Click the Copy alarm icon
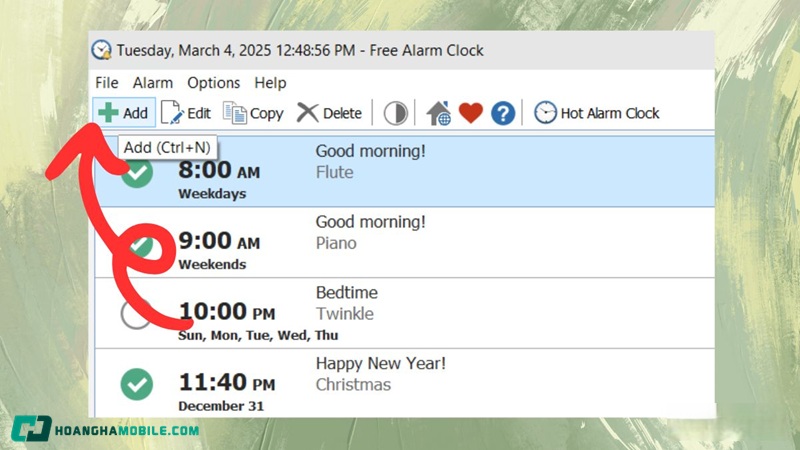Viewport: 800px width, 450px height. (235, 113)
